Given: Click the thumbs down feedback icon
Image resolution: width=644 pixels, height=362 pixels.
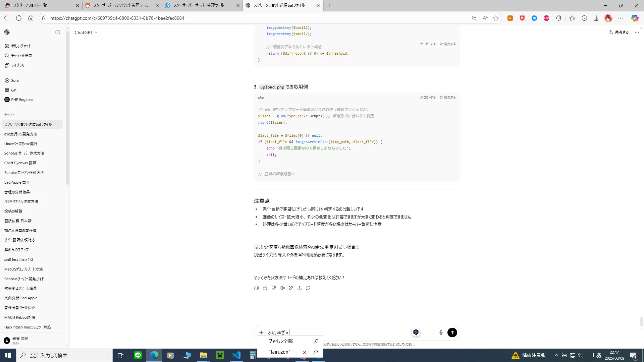Looking at the screenshot, I should [x=274, y=288].
